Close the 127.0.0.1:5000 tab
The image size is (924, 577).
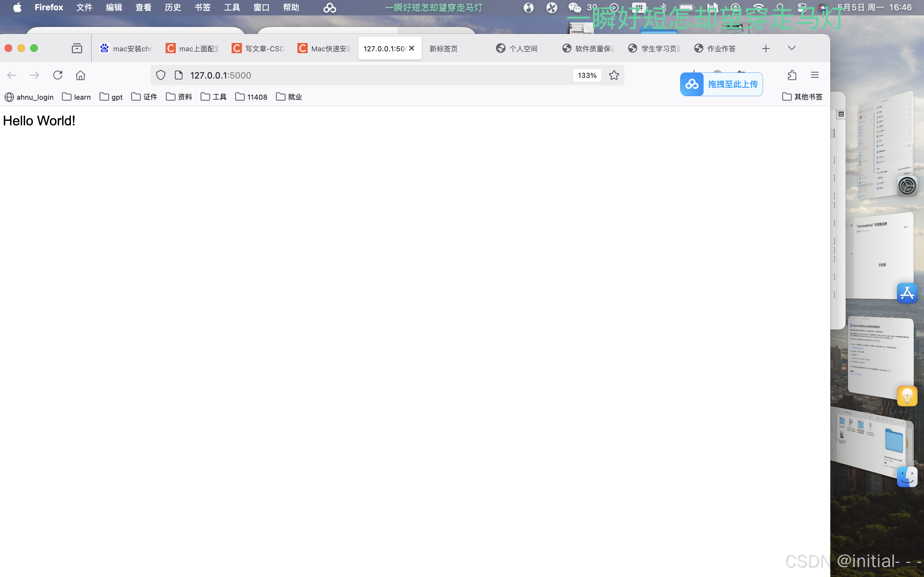tap(412, 48)
